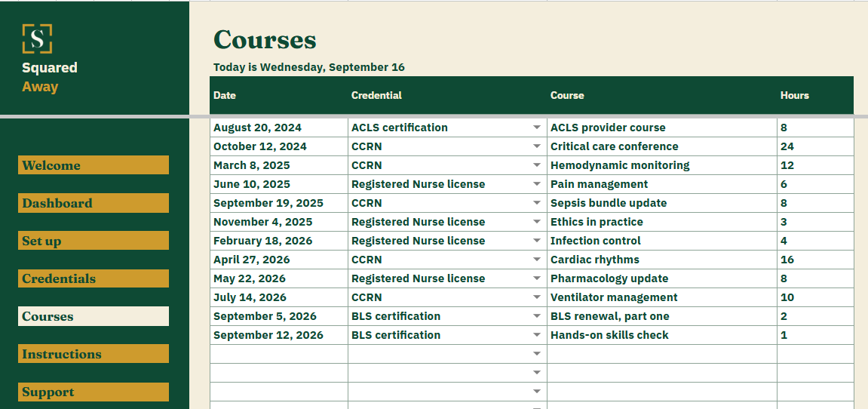868x409 pixels.
Task: Click the first empty Course input cell
Action: [x=662, y=354]
